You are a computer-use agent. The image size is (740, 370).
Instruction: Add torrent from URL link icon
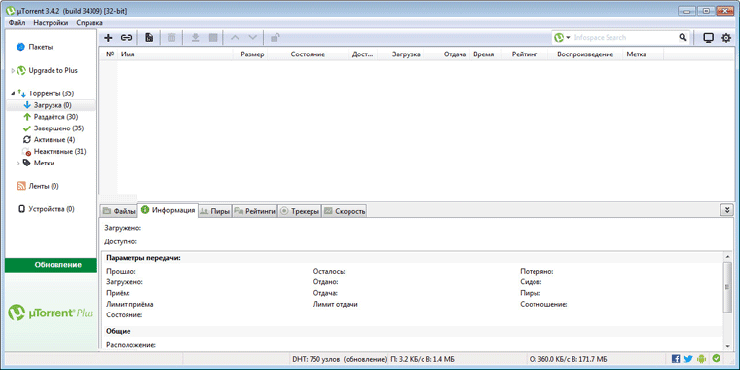pos(126,38)
